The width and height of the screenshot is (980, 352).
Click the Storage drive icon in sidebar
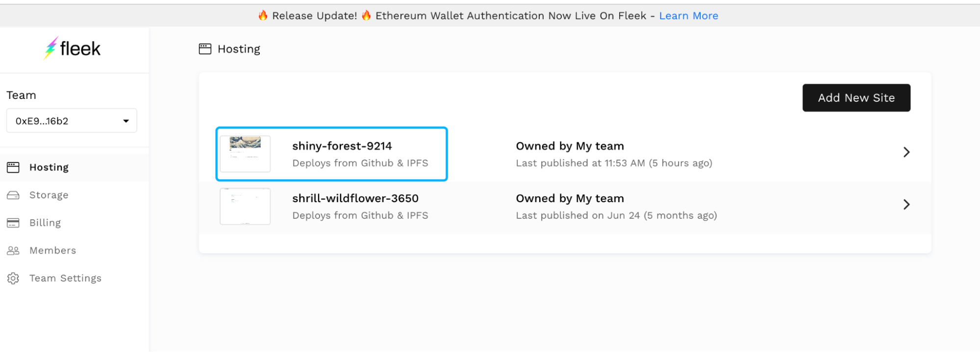point(13,195)
